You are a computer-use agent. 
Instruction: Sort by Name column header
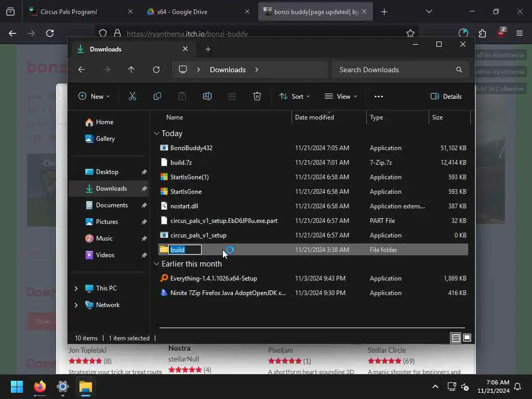tap(224, 117)
